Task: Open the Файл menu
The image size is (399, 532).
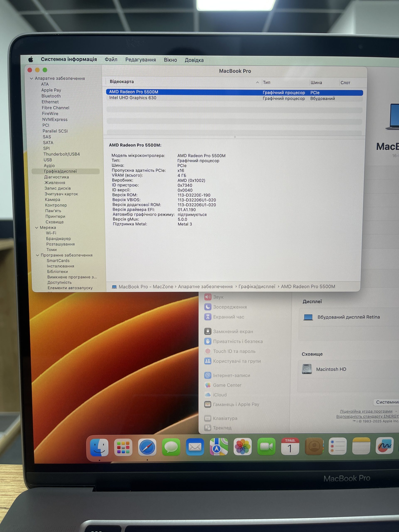Action: pyautogui.click(x=111, y=59)
